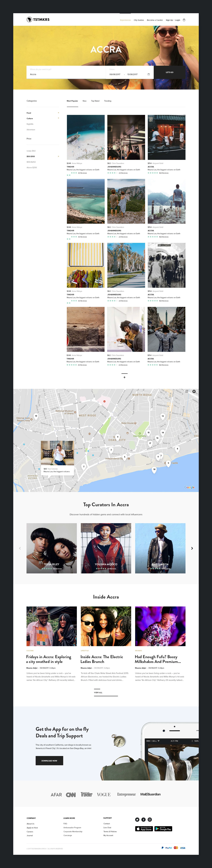
Task: Open City Guides in top navigation
Action: click(139, 20)
